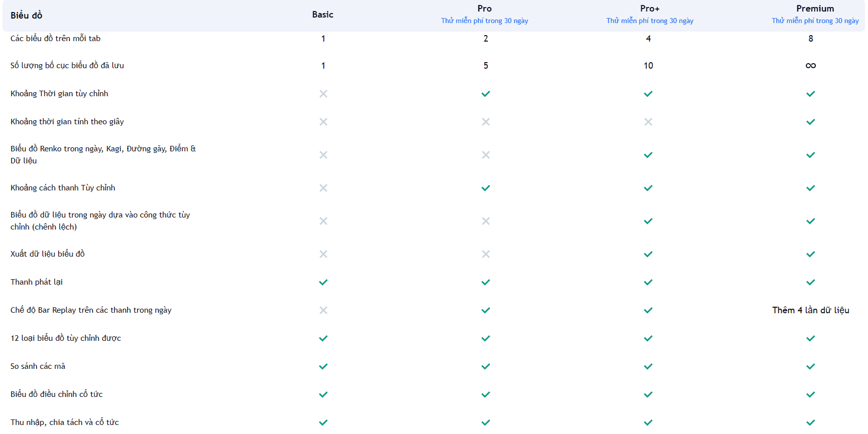Click the Premium plan heading
868x434 pixels.
point(815,9)
